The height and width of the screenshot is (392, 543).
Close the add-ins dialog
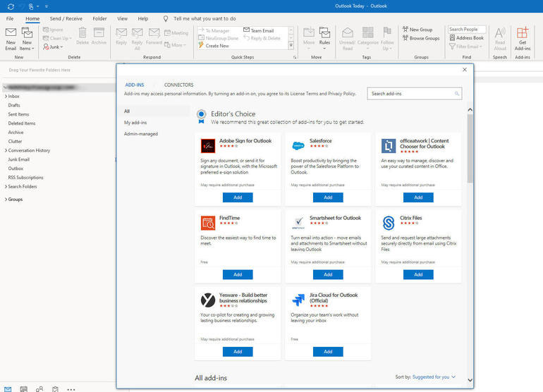[465, 70]
